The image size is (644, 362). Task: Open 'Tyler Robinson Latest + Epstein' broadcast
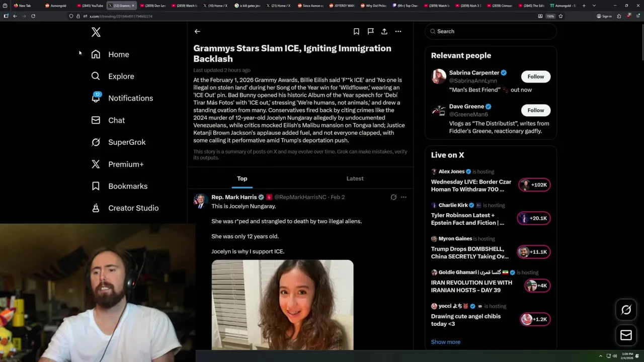[467, 219]
